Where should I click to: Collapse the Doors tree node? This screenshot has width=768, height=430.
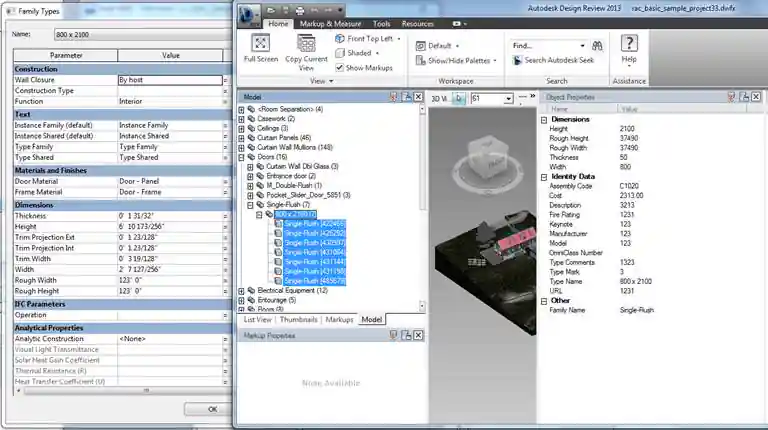[241, 157]
